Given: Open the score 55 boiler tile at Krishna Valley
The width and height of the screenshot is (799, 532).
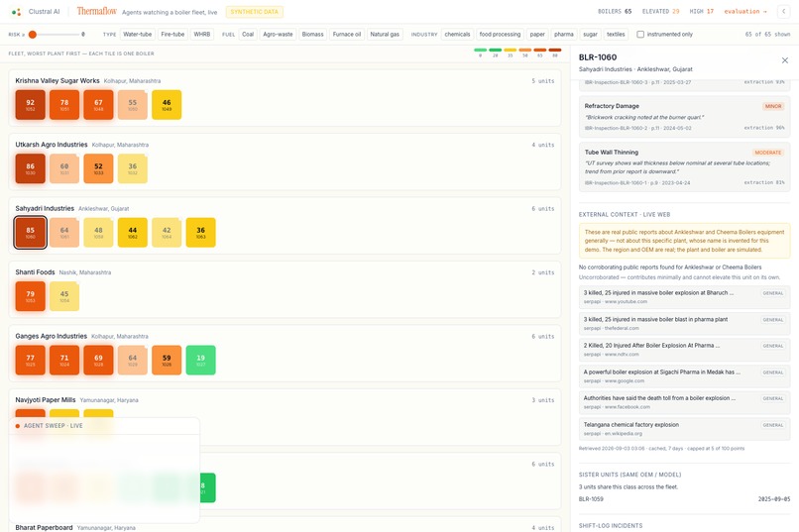Looking at the screenshot, I should pyautogui.click(x=133, y=105).
